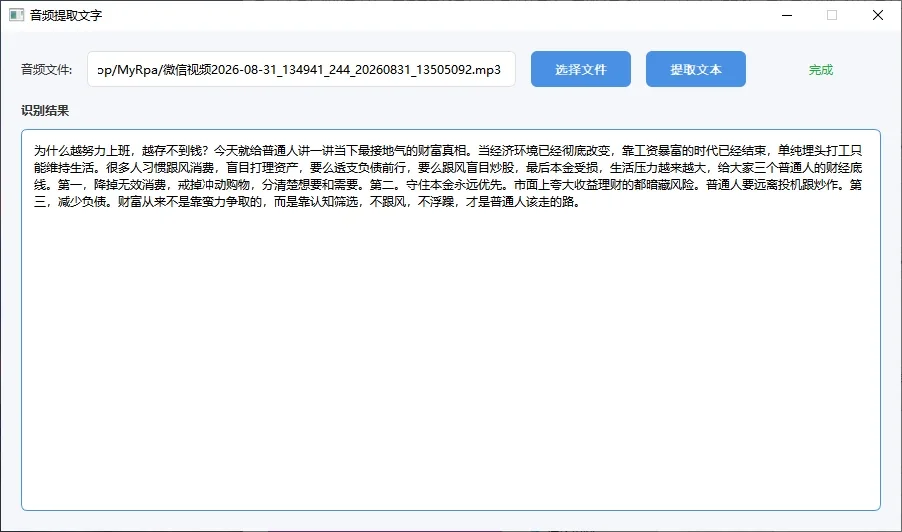Click the 提取文本 button
This screenshot has width=902, height=532.
pyautogui.click(x=695, y=69)
